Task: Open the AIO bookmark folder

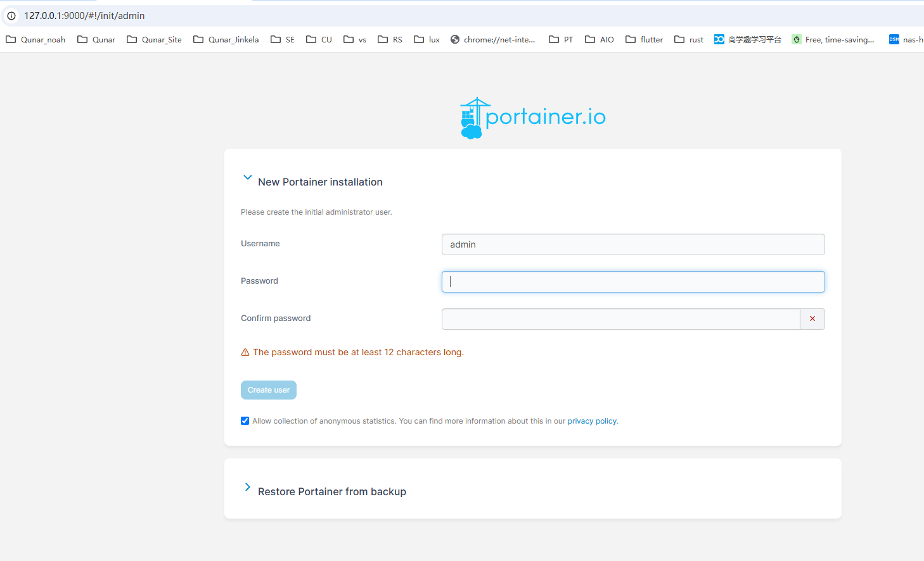Action: 599,39
